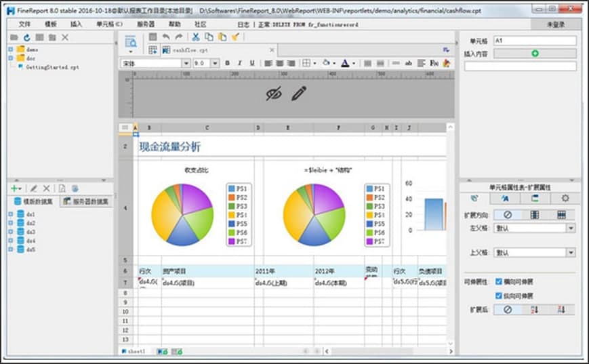
Task: Open the font family dropdown
Action: (186, 63)
